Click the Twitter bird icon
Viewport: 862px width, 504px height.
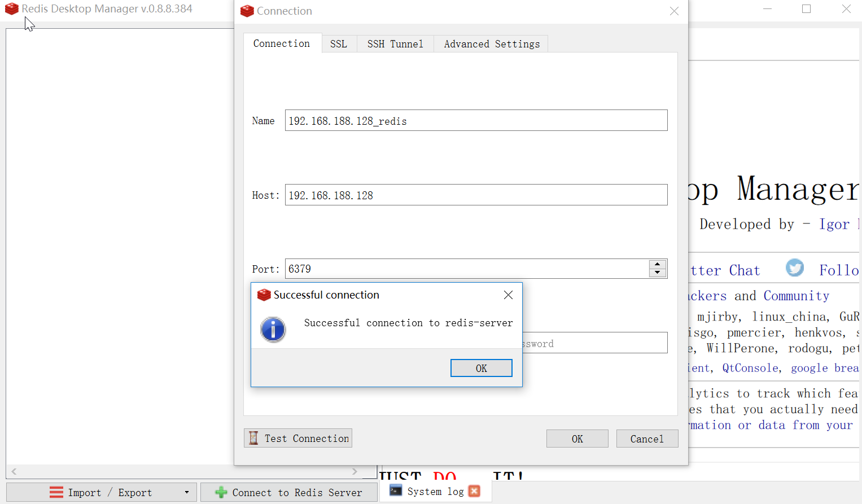point(795,268)
